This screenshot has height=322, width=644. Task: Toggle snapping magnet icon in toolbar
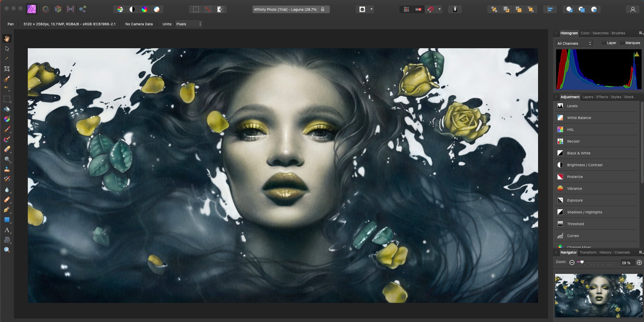point(431,9)
